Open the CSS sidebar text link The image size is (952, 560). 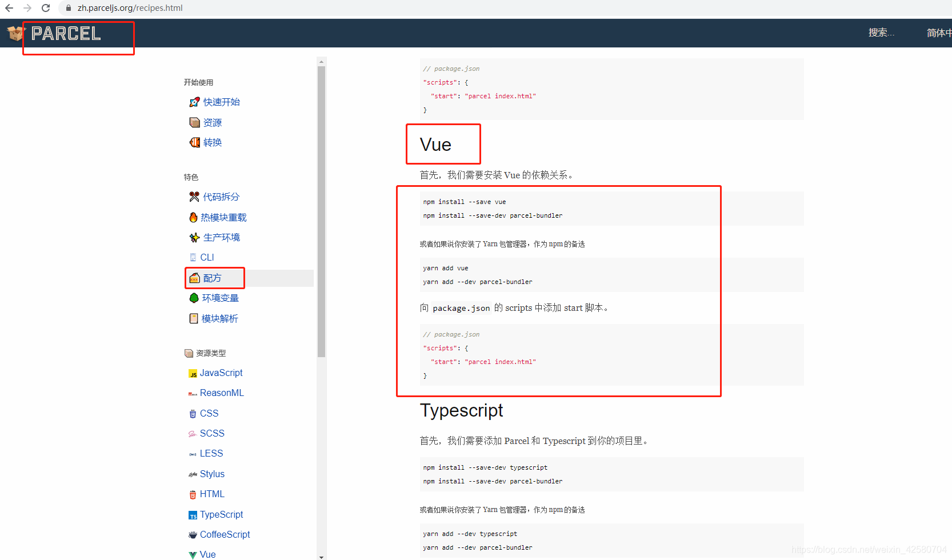[209, 413]
